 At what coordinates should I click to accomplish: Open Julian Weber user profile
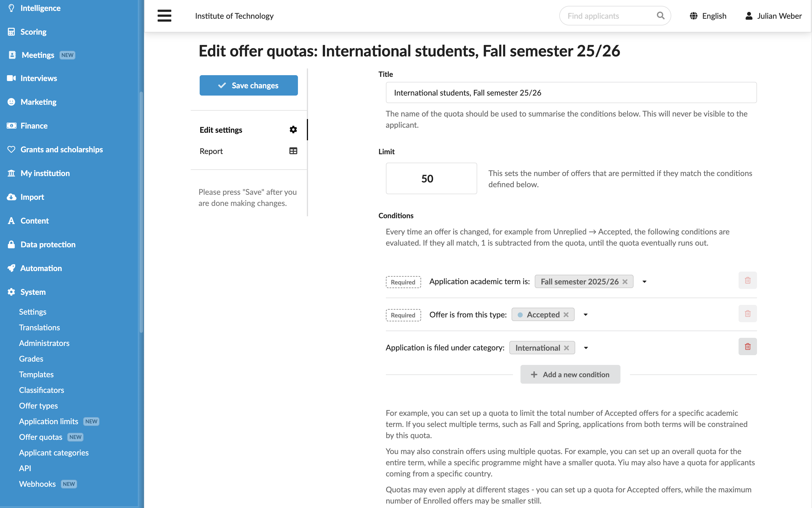point(773,16)
